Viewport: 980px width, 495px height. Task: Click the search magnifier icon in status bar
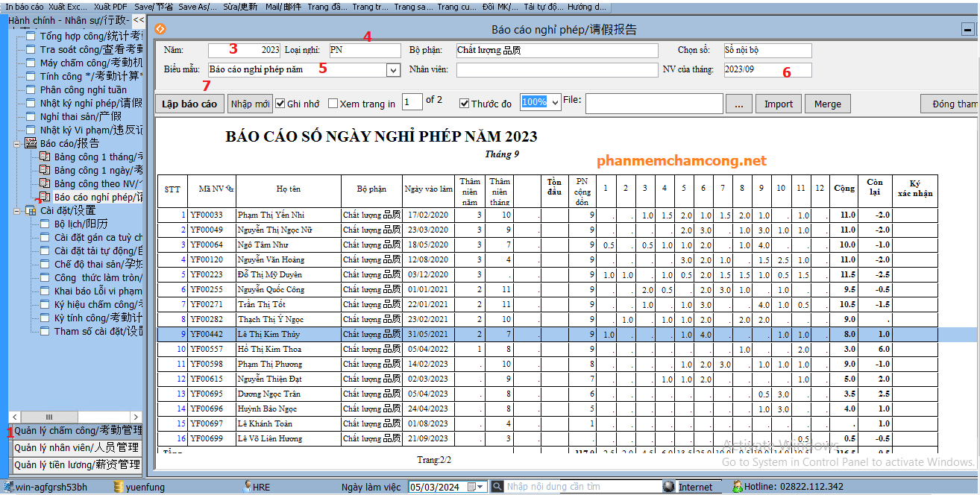pos(496,487)
